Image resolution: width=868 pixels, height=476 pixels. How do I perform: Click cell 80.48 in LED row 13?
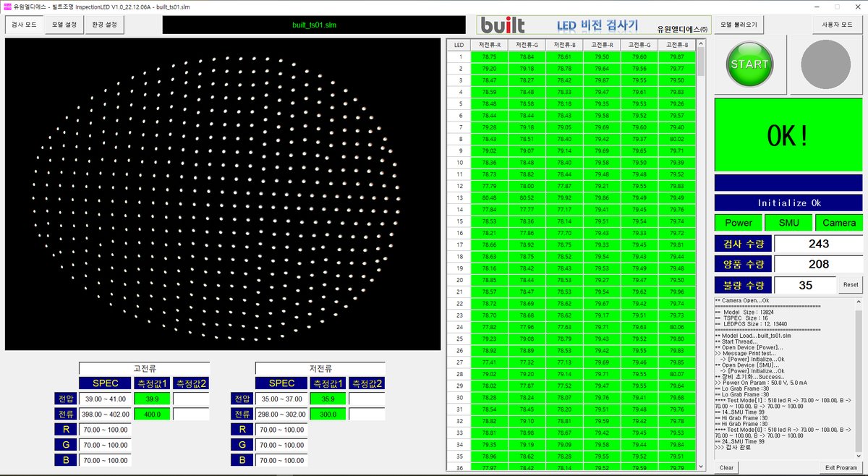pos(489,197)
